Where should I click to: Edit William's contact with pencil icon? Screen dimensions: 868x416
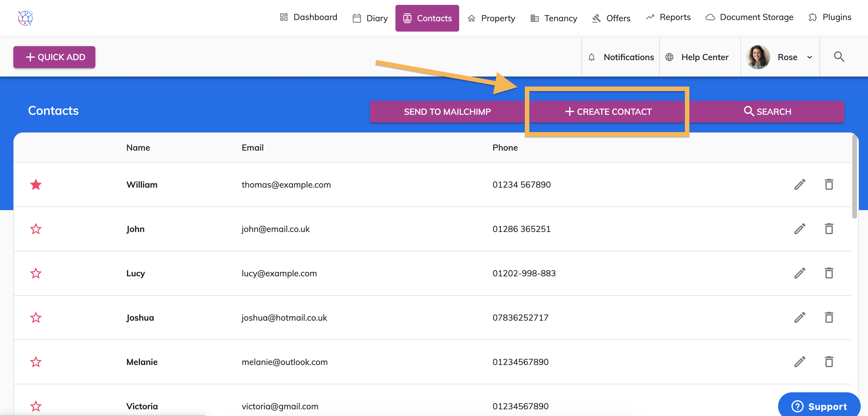[x=800, y=185]
